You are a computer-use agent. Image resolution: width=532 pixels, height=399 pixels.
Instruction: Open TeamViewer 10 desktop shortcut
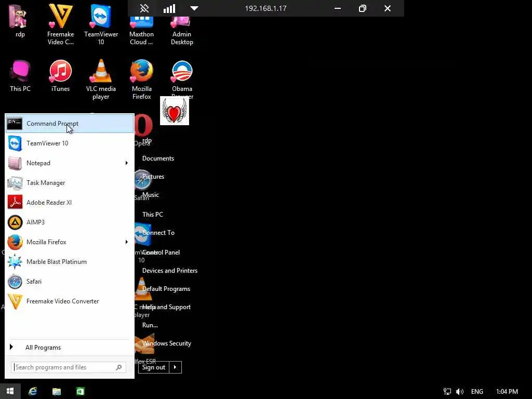101,24
